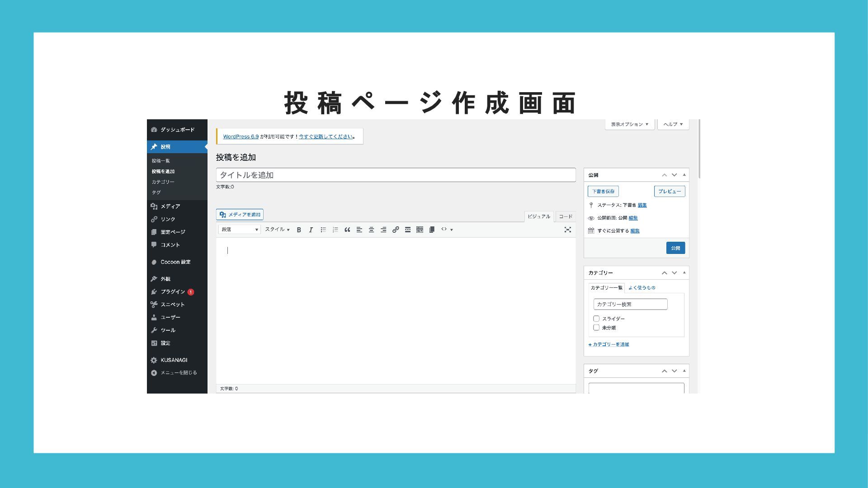Open the 段落 paragraph format dropdown
The width and height of the screenshot is (868, 488).
239,230
